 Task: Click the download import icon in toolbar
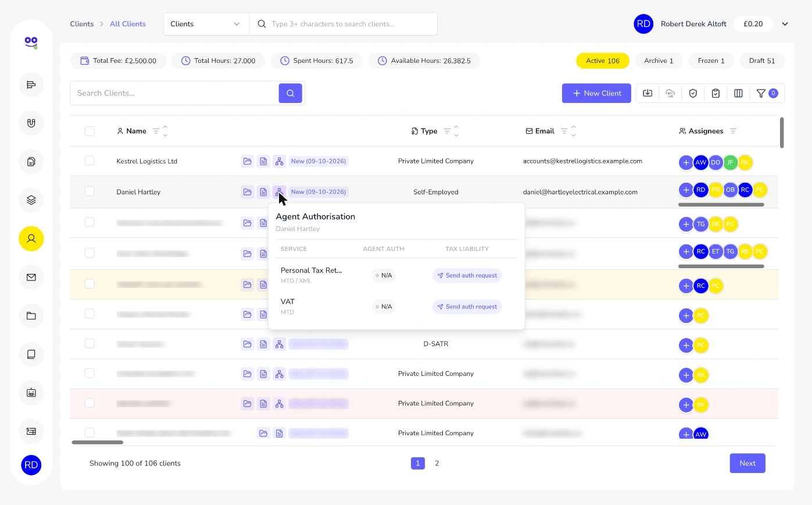[x=648, y=93]
